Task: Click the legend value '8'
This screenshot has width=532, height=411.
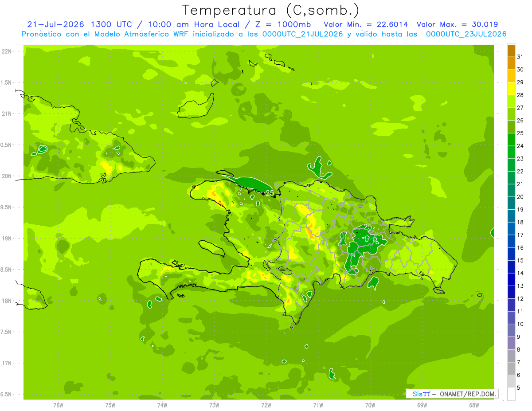Action: pyautogui.click(x=519, y=350)
